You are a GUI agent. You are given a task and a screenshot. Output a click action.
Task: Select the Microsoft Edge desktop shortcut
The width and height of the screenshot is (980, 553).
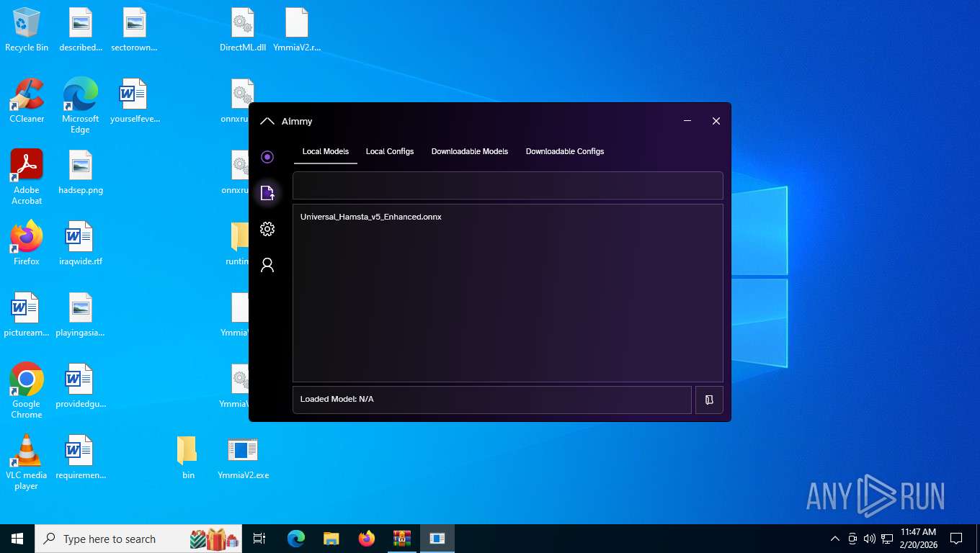tap(80, 105)
